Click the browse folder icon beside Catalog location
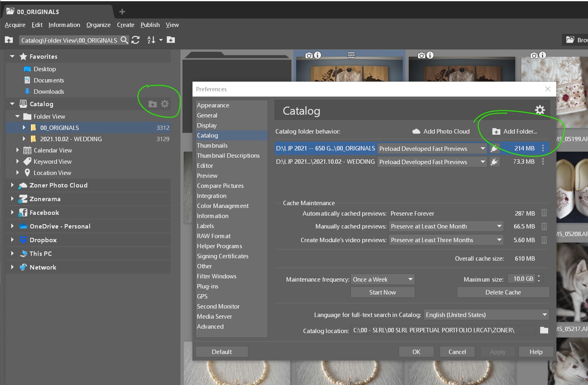 coord(544,330)
